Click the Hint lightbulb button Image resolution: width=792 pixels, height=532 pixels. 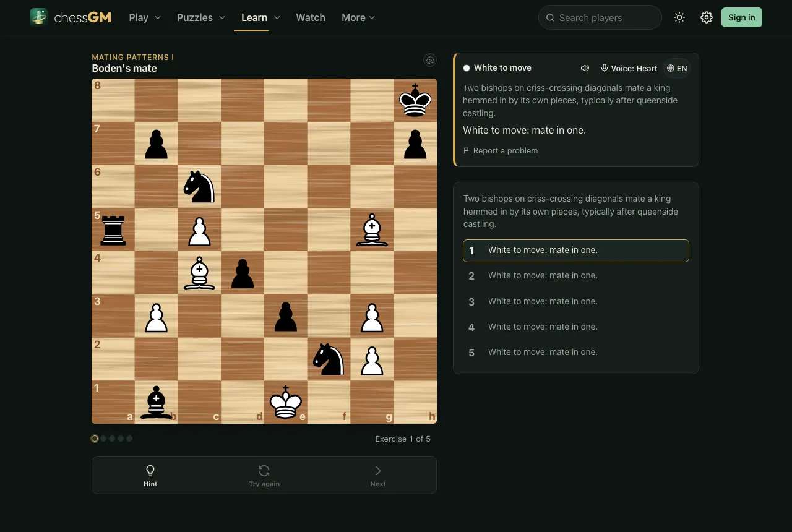[150, 475]
